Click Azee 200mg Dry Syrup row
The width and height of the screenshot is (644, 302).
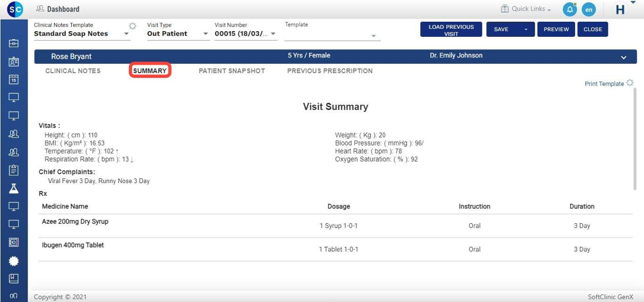click(336, 225)
